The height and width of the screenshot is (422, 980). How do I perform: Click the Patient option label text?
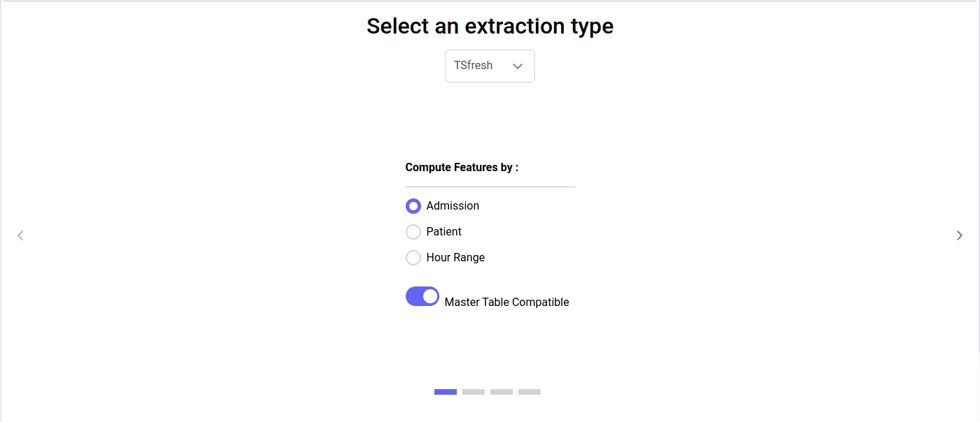click(443, 232)
